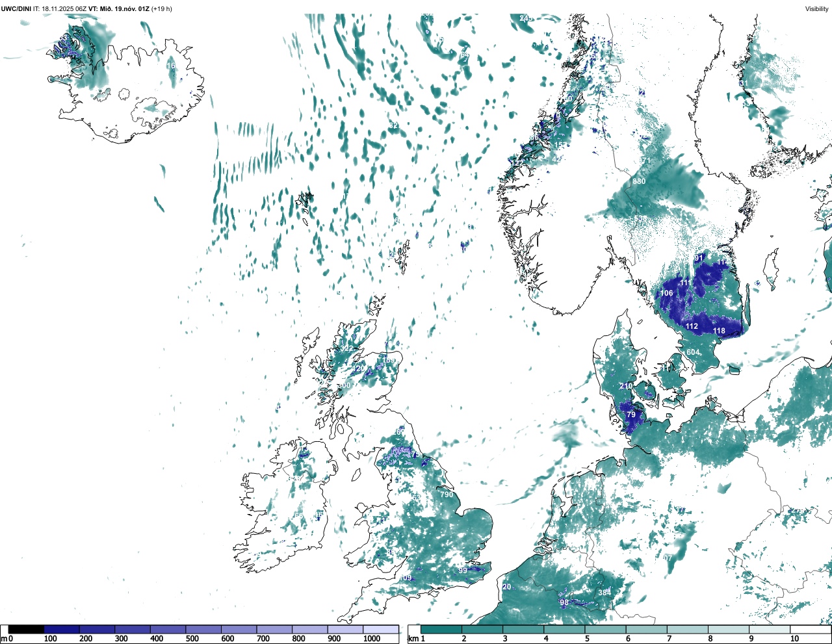Screen dimensions: 832x644
Task: Click the Visibility title label
Action: (816, 8)
